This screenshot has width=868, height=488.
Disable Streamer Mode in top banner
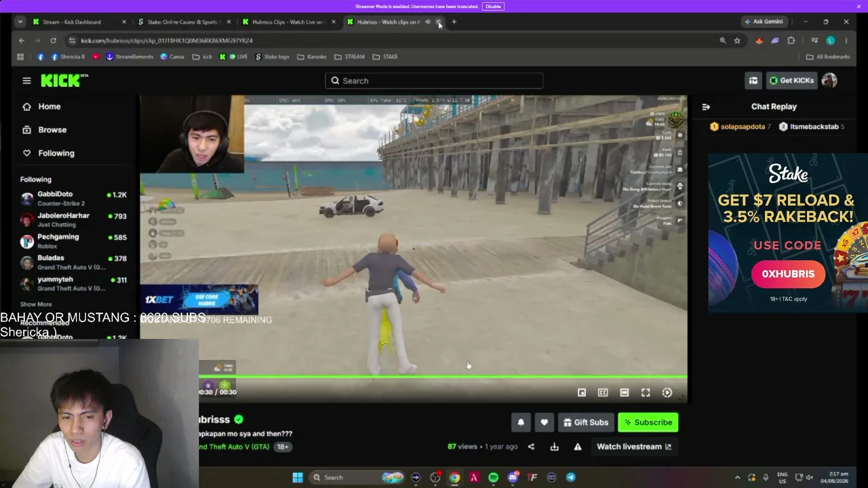[x=493, y=6]
